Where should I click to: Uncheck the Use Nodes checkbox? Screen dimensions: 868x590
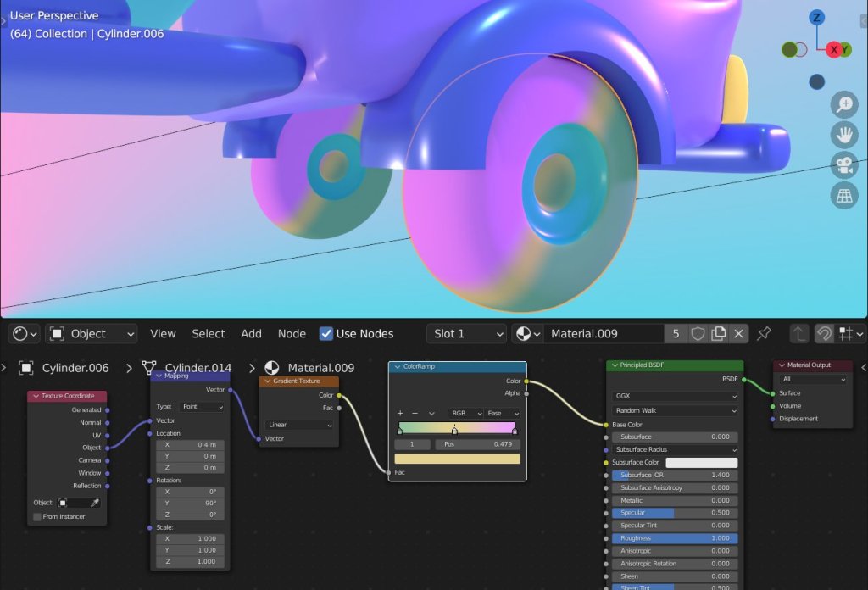[326, 333]
